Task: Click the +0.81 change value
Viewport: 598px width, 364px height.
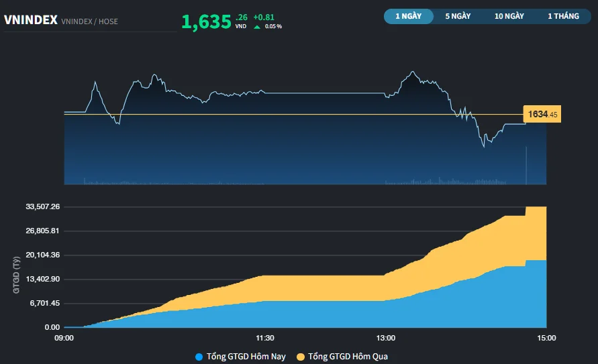Action: click(x=264, y=17)
